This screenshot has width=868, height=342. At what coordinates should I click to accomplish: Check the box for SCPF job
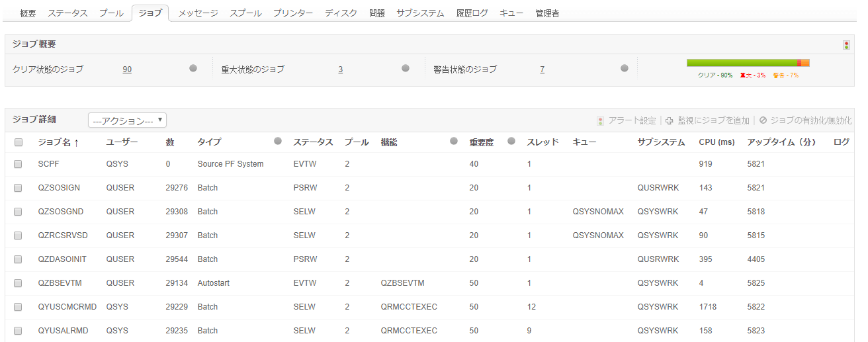19,164
